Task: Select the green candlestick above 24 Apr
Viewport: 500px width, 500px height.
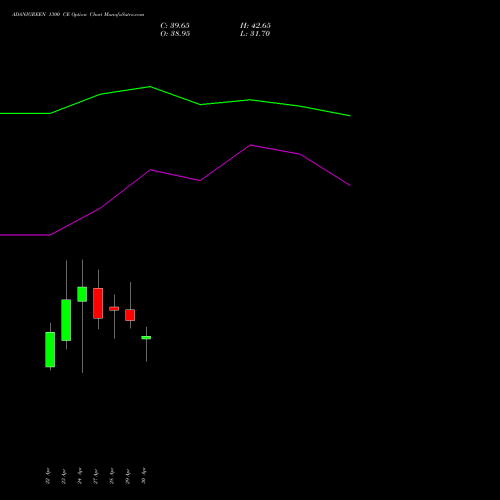Action: [82, 294]
